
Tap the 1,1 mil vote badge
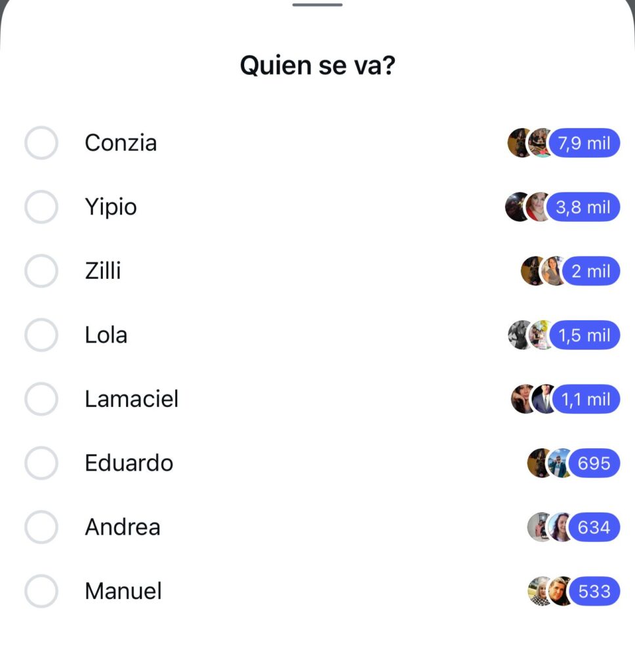585,399
